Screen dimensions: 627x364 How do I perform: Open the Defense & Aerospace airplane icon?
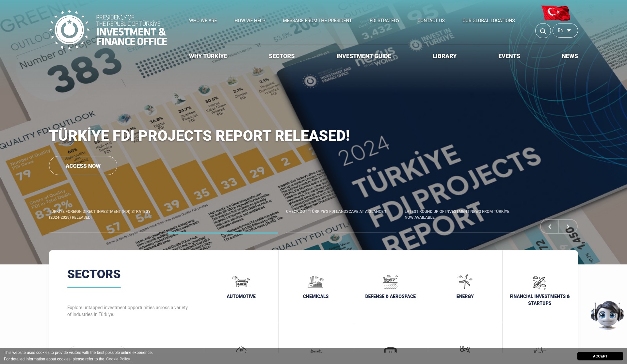click(x=390, y=282)
